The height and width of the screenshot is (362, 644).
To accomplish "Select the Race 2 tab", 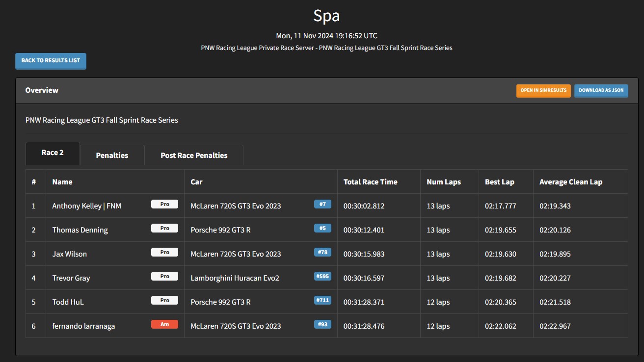I will (53, 153).
